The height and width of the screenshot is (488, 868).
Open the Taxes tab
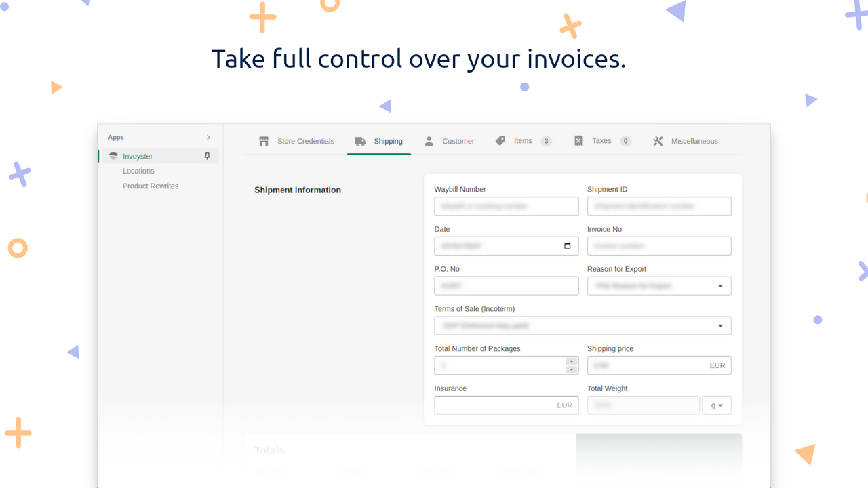click(602, 141)
